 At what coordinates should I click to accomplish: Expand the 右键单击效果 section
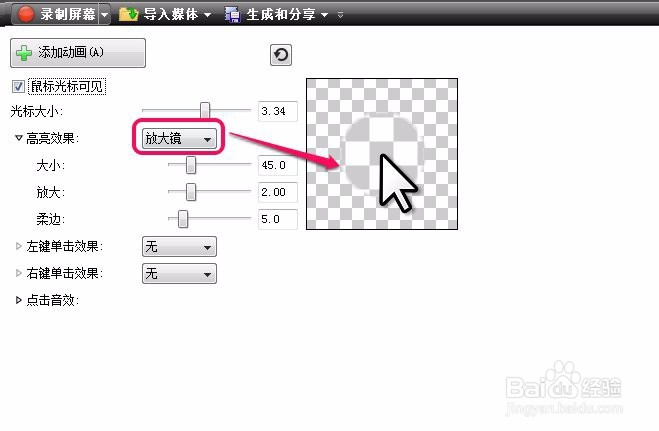tap(18, 273)
